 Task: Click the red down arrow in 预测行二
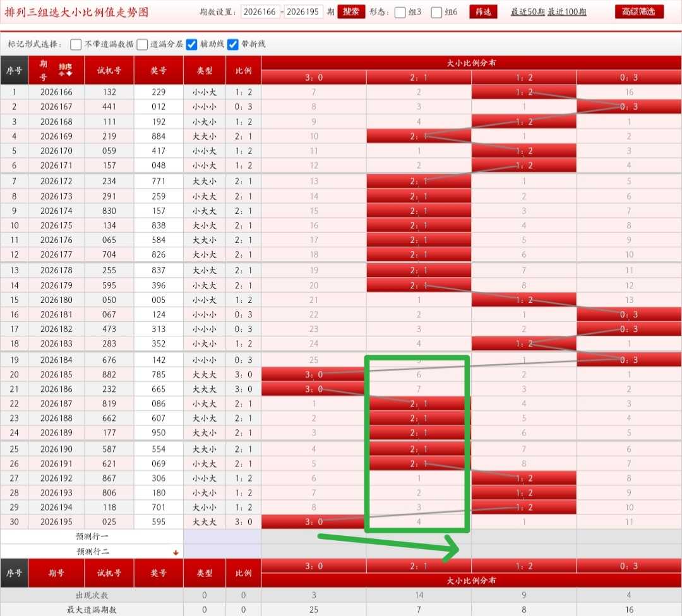point(176,552)
